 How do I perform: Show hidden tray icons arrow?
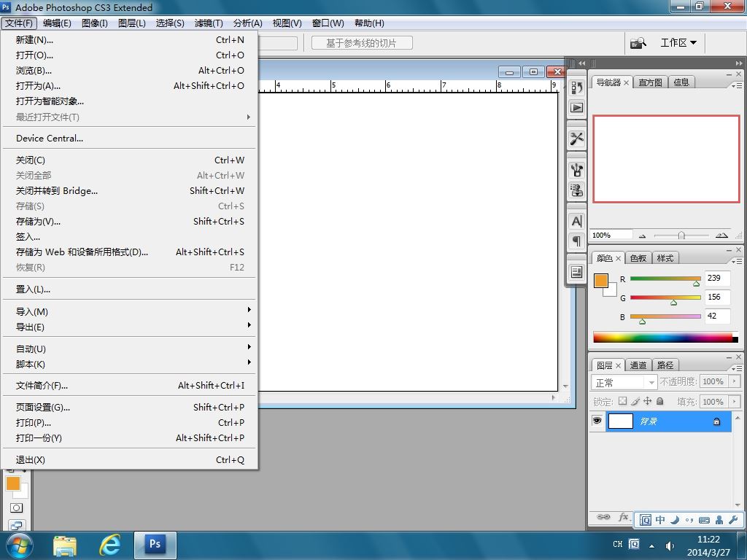coord(651,545)
